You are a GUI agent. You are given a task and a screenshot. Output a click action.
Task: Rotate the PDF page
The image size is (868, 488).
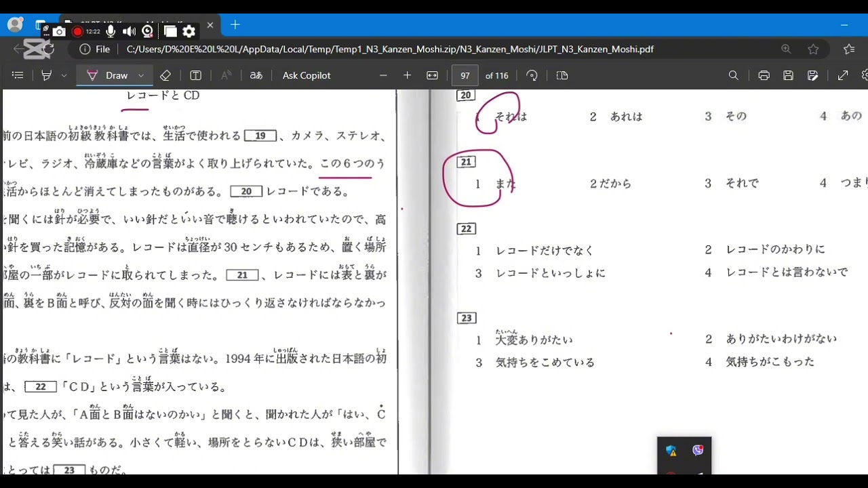(532, 75)
